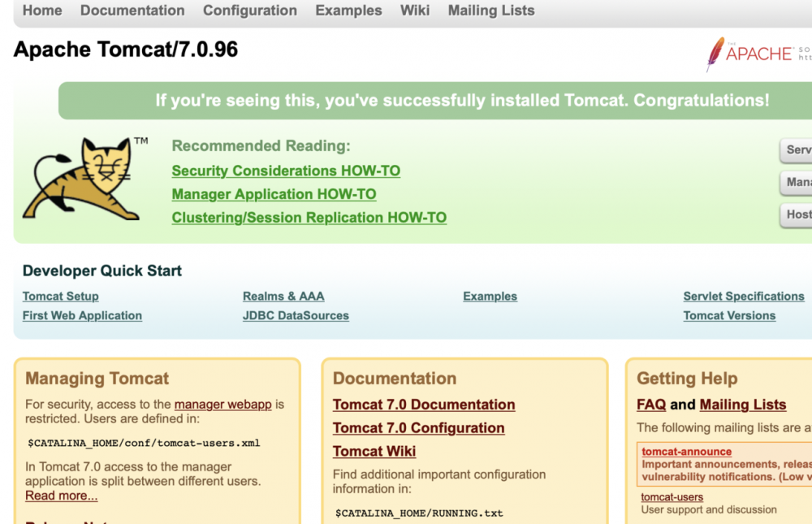The image size is (812, 524).
Task: Open Security Considerations HOW-TO link
Action: [286, 171]
